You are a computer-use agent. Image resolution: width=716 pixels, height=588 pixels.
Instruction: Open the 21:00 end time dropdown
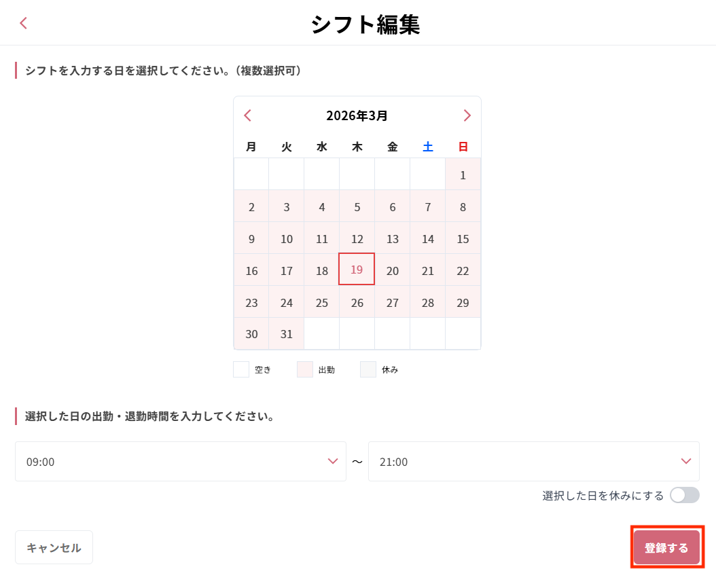tap(533, 462)
